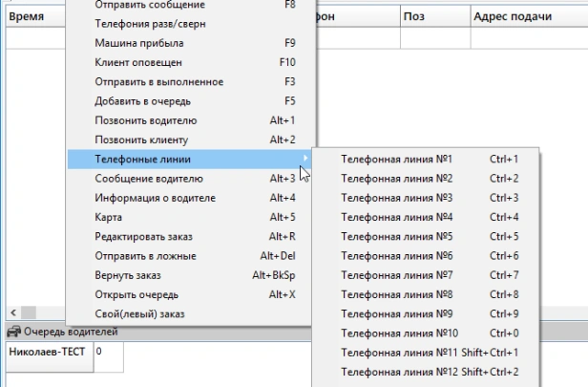Viewport: 588px width, 387px height.
Task: Open Информация о водителе
Action: (x=155, y=198)
